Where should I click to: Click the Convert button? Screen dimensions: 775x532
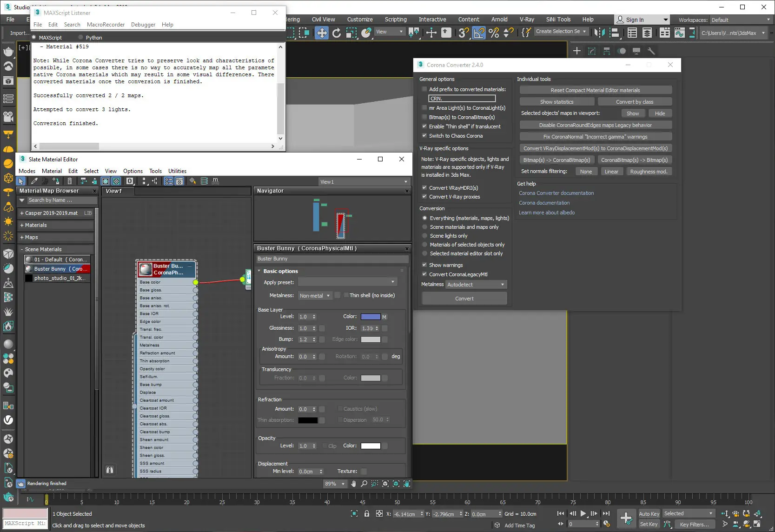tap(464, 299)
